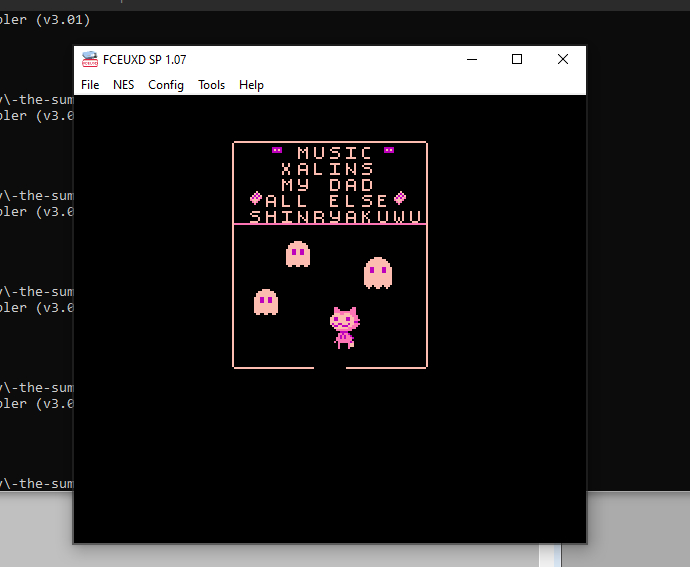Open the File menu
The height and width of the screenshot is (567, 690).
point(90,85)
